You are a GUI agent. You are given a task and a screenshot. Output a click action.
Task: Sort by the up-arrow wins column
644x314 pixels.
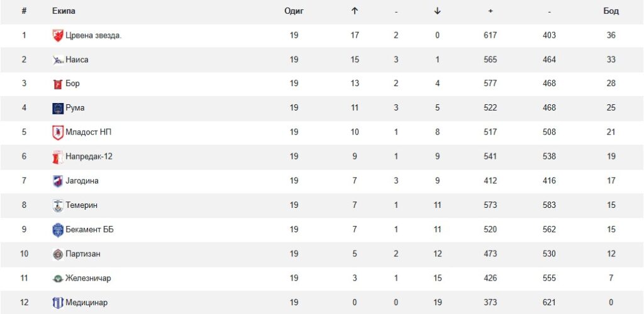pyautogui.click(x=355, y=11)
